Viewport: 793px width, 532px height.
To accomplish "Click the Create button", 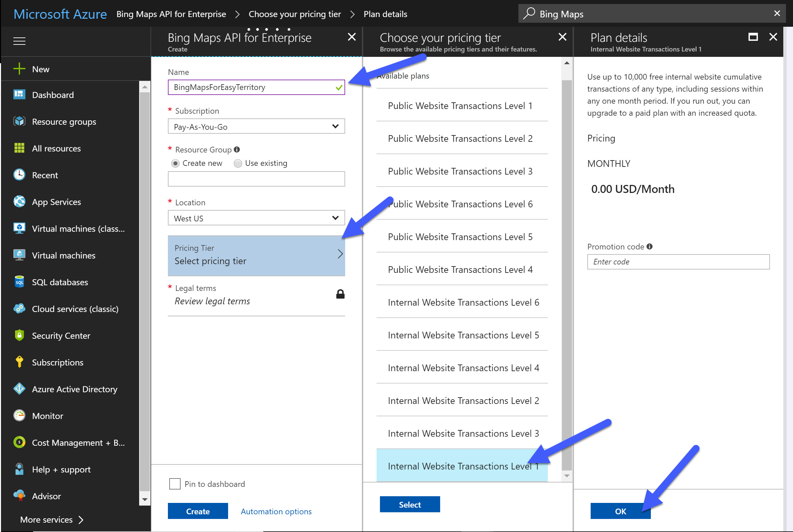I will click(x=198, y=511).
